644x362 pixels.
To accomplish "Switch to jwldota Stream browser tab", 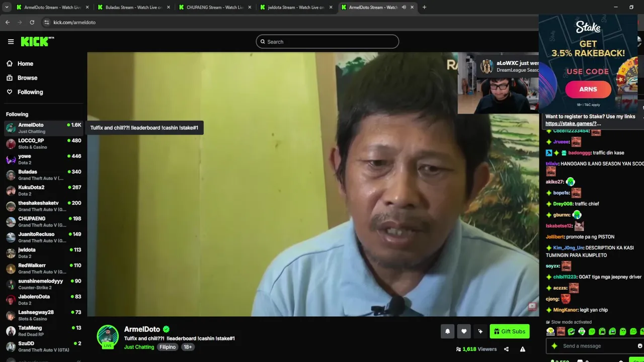I will click(296, 8).
